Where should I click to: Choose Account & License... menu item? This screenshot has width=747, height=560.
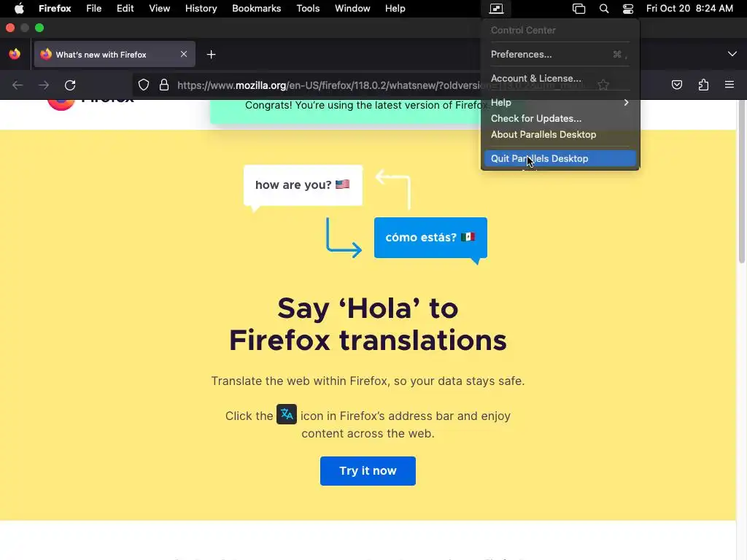[x=560, y=78]
